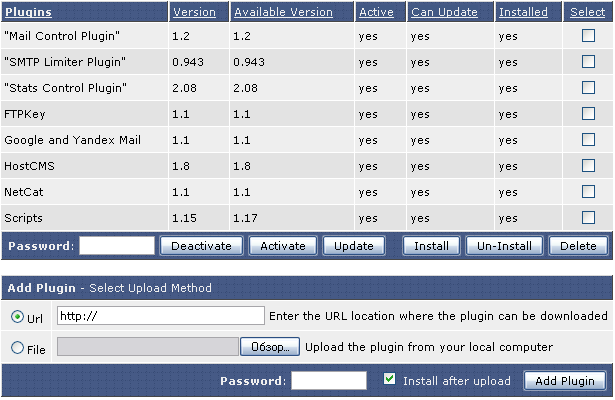The width and height of the screenshot is (615, 400).
Task: Click the Un-Install button
Action: [505, 245]
